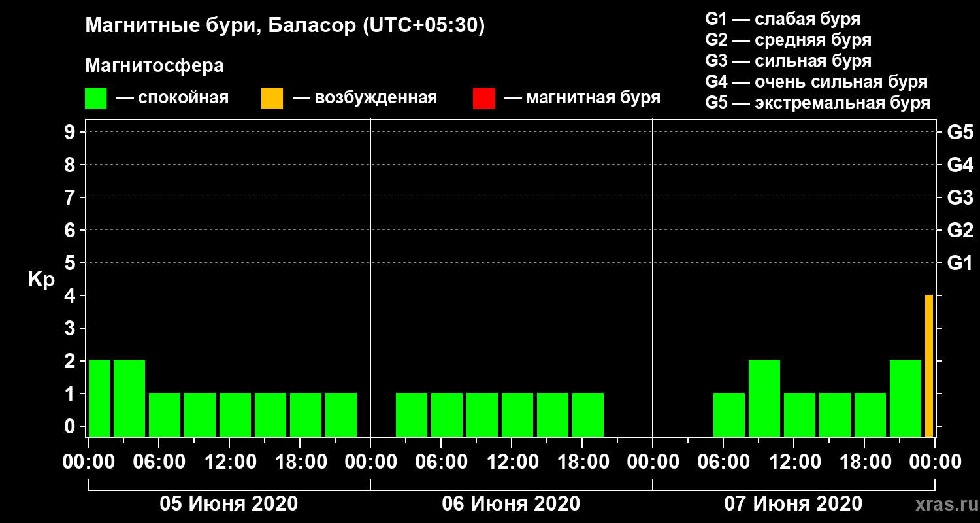This screenshot has height=523, width=980.
Task: Select the Kp 2 bar over 09:00 on 07 Июня
Action: click(764, 398)
